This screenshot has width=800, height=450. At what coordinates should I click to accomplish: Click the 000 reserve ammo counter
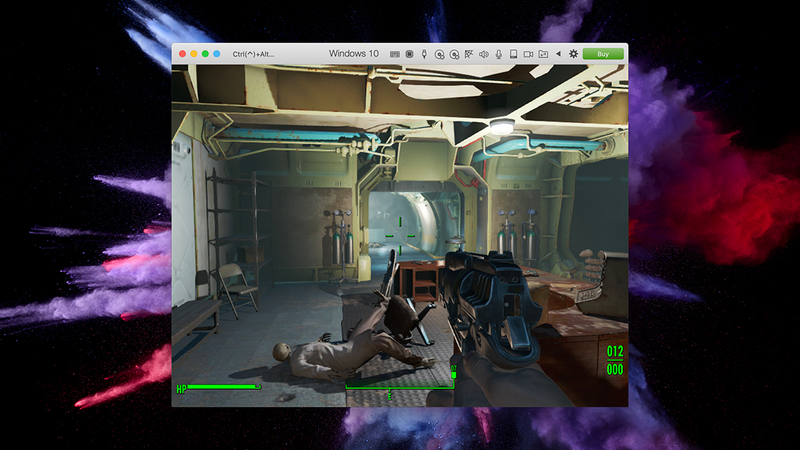615,369
